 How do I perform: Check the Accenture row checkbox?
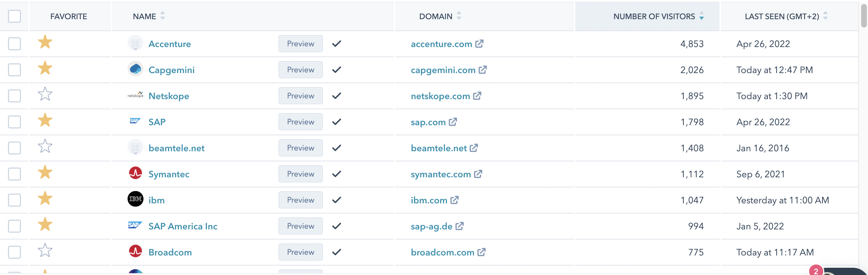click(14, 44)
